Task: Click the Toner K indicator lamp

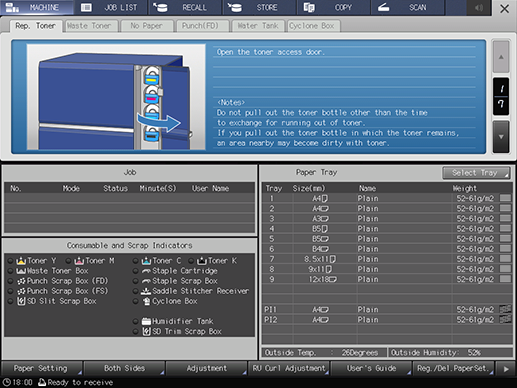Action: pos(191,261)
